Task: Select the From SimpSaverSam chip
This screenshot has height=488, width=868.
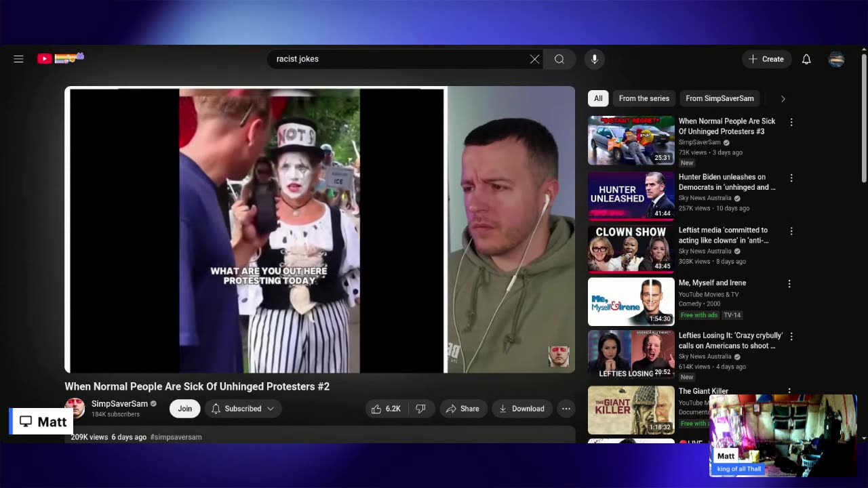Action: click(x=719, y=98)
